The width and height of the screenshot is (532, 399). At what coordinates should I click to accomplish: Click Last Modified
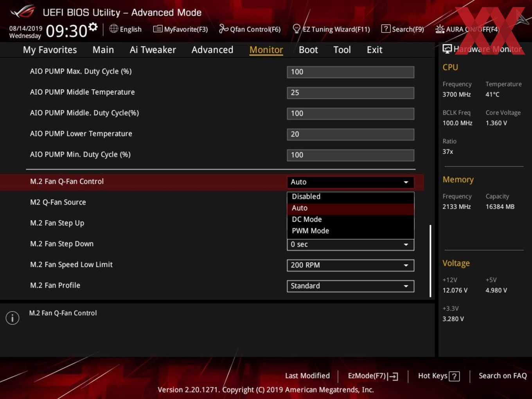point(307,376)
